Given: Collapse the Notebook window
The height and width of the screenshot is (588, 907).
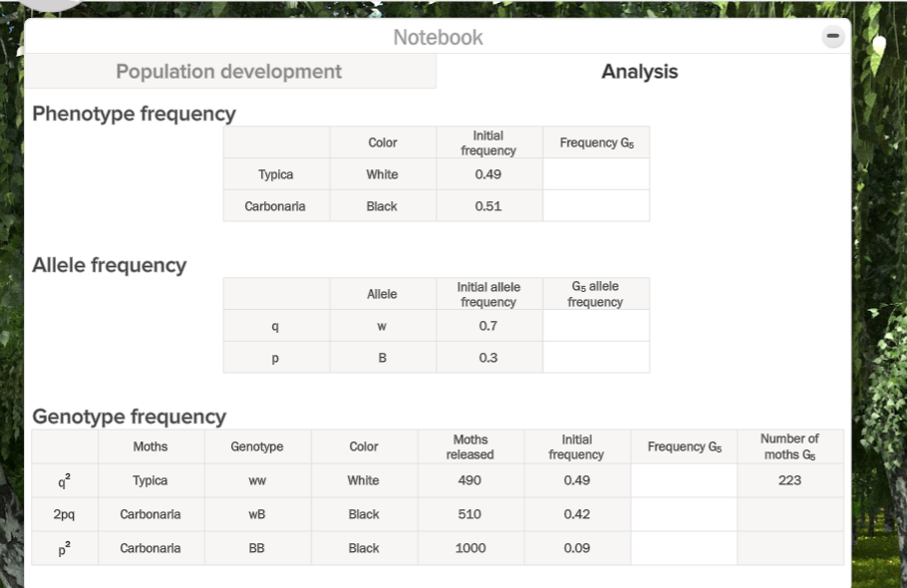Looking at the screenshot, I should click(x=832, y=36).
